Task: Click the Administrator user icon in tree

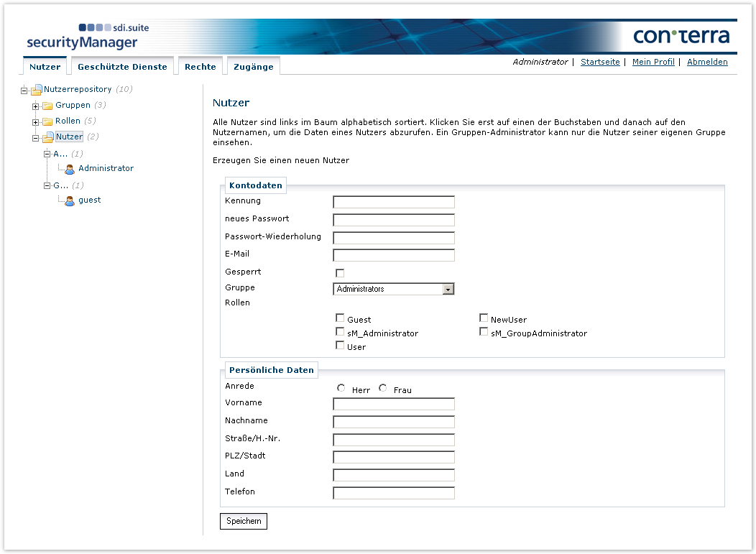Action: pyautogui.click(x=70, y=169)
